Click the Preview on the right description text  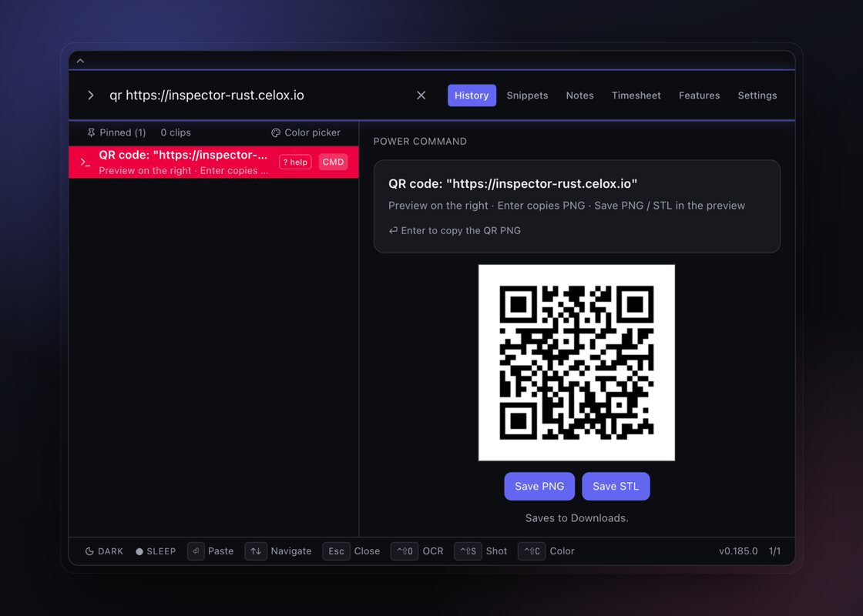coord(566,206)
